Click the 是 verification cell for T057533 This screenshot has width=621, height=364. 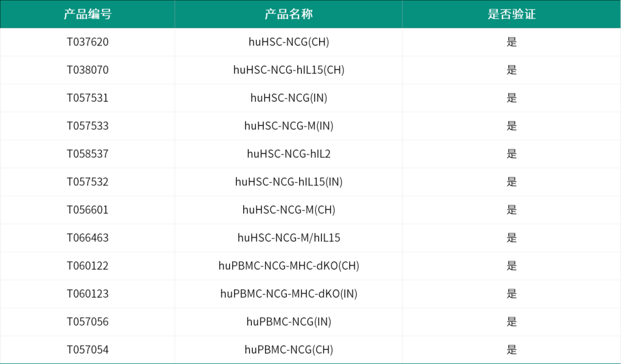(x=511, y=126)
